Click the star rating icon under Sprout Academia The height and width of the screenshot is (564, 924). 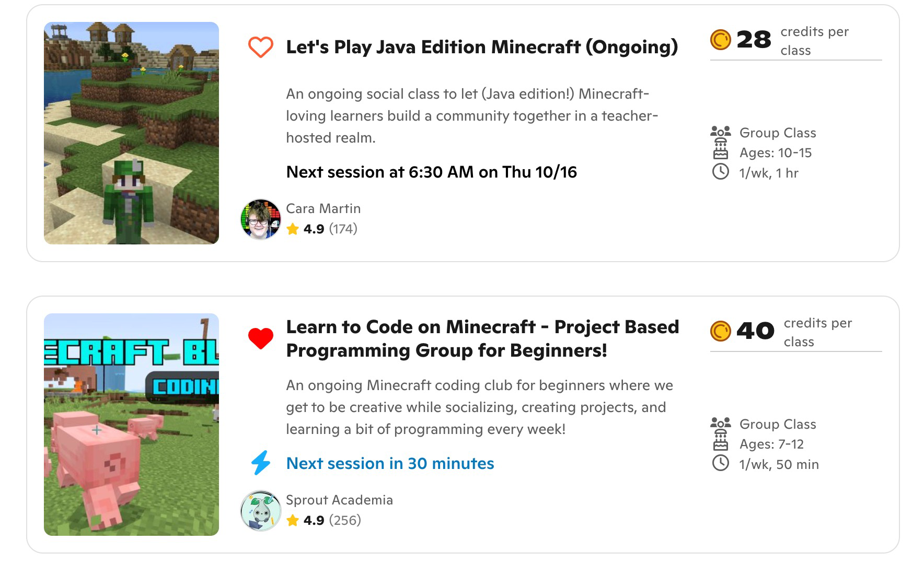(x=293, y=520)
